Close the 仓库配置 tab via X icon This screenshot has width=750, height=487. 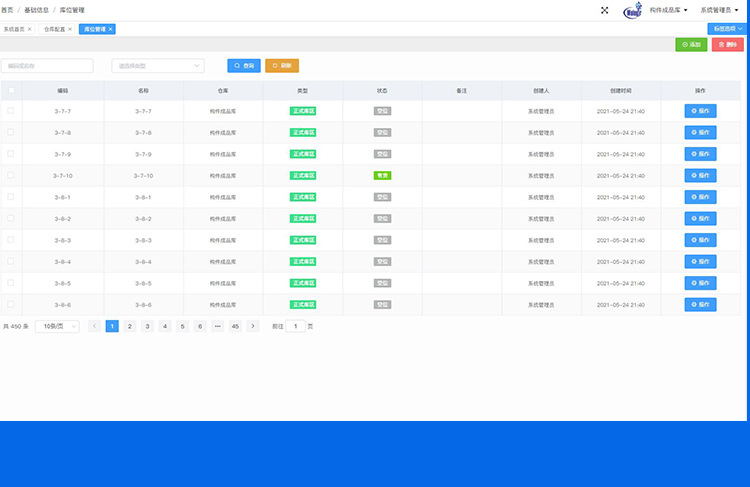click(70, 29)
